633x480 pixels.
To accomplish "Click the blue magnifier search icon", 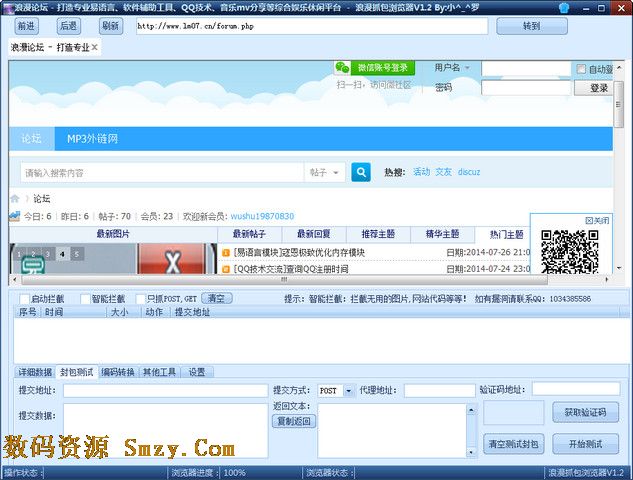I will click(x=361, y=172).
